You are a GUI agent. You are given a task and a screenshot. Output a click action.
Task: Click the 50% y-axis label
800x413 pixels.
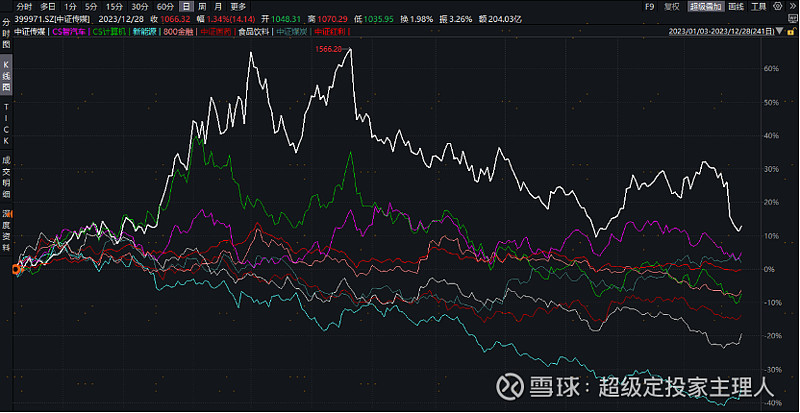coord(771,102)
